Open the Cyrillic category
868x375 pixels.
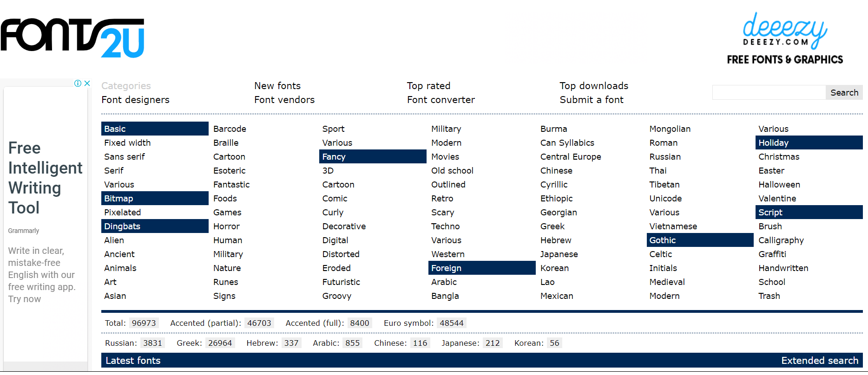[x=554, y=184]
